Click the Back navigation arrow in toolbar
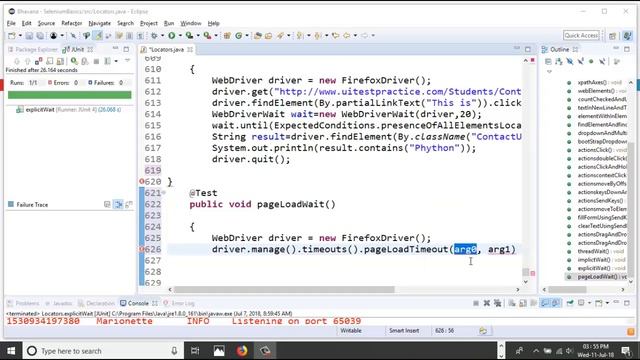Screen dimensions: 640x360 click(347, 36)
